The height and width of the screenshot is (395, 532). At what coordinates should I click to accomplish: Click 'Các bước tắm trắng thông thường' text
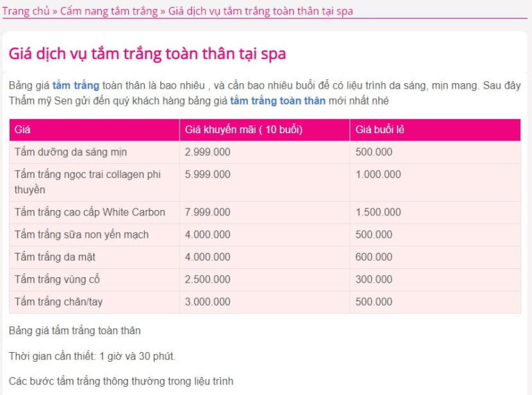coord(121,381)
